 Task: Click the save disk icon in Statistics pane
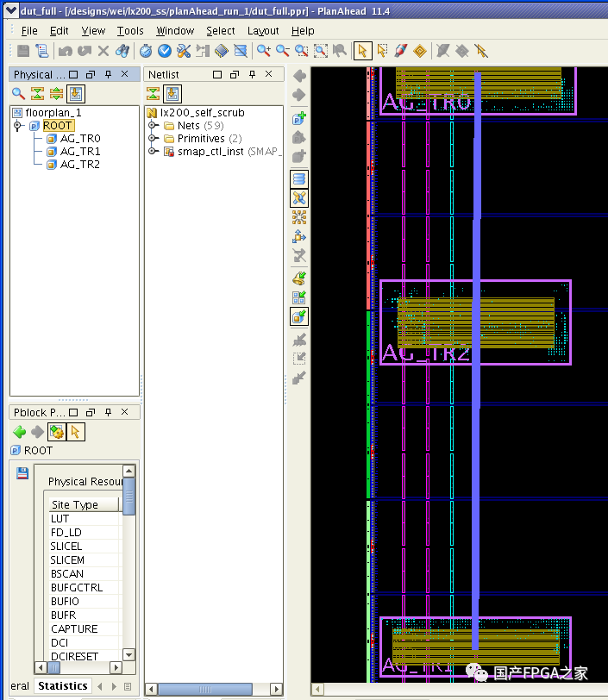tap(22, 473)
